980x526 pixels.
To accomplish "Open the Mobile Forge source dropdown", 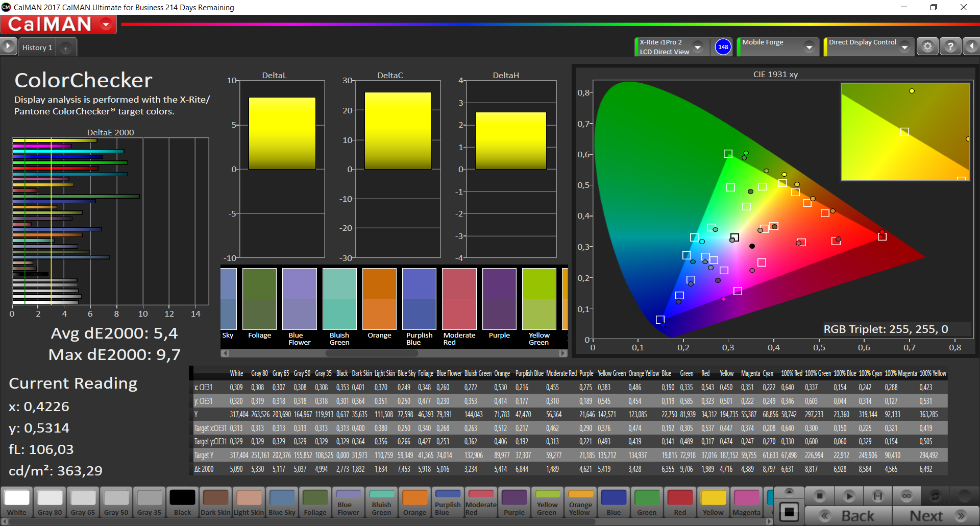I will point(808,47).
